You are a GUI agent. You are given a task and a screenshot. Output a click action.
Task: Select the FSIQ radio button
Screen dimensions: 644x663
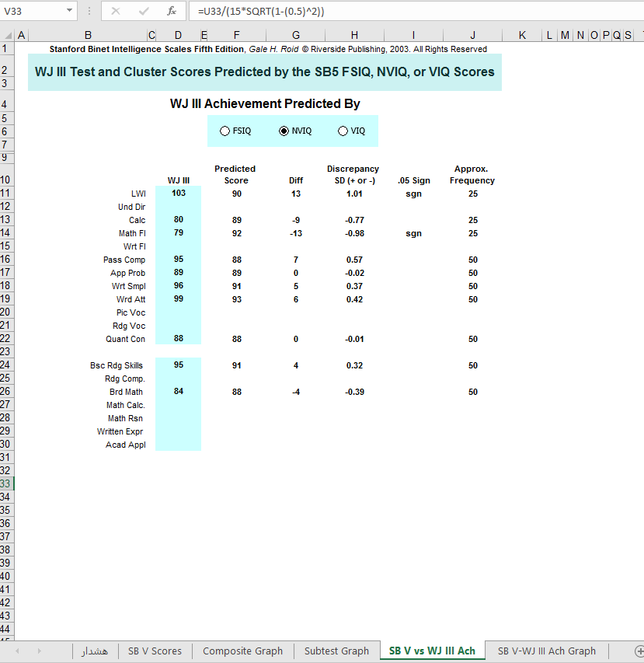coord(225,131)
